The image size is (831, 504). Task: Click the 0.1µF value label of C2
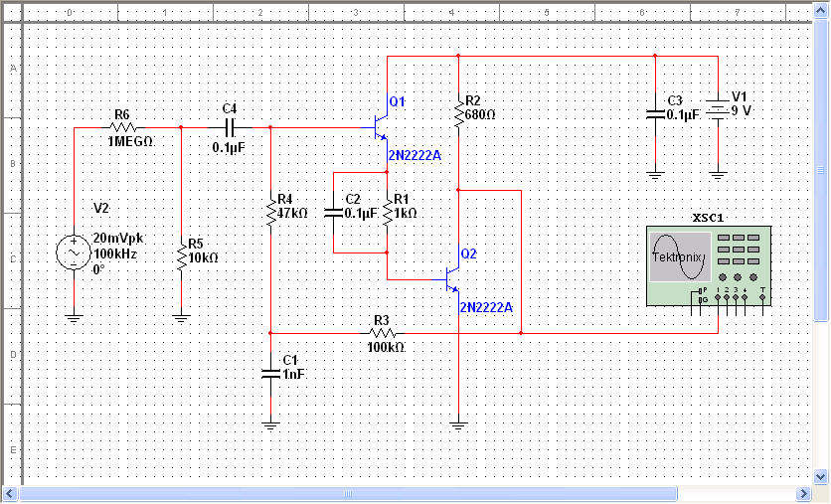(x=362, y=214)
